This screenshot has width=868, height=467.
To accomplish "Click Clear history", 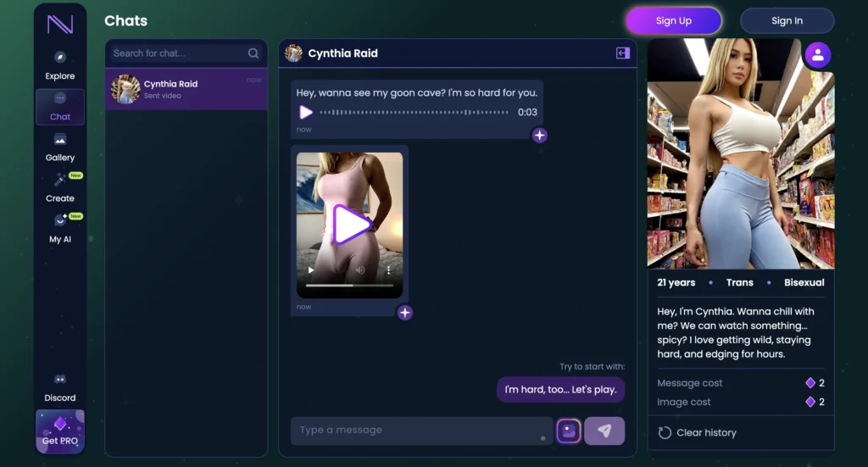I will click(697, 433).
